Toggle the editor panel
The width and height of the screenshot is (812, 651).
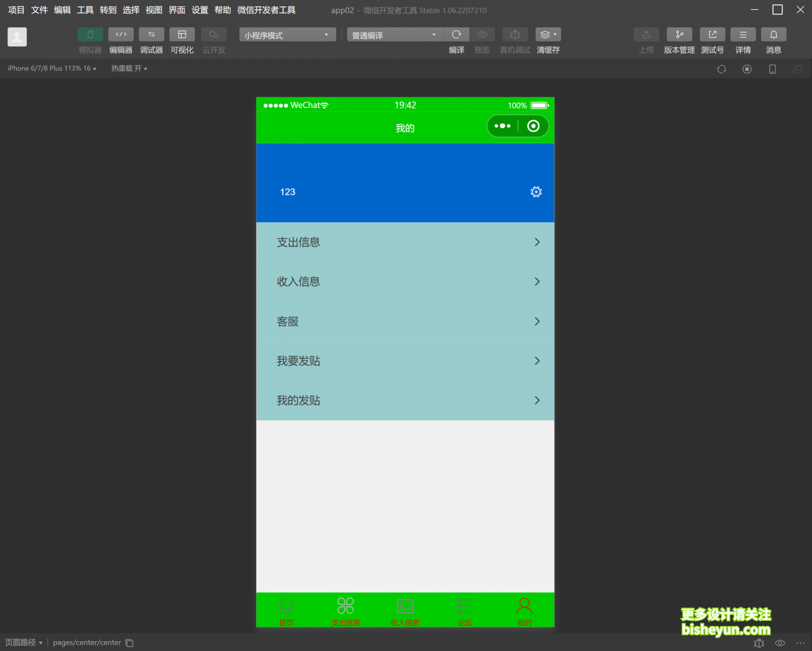tap(121, 35)
